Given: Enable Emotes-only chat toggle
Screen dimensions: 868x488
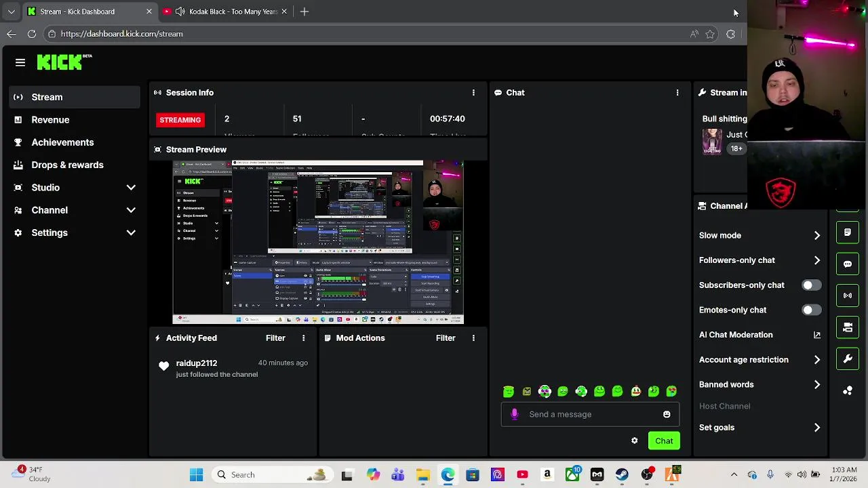Looking at the screenshot, I should click(x=811, y=310).
